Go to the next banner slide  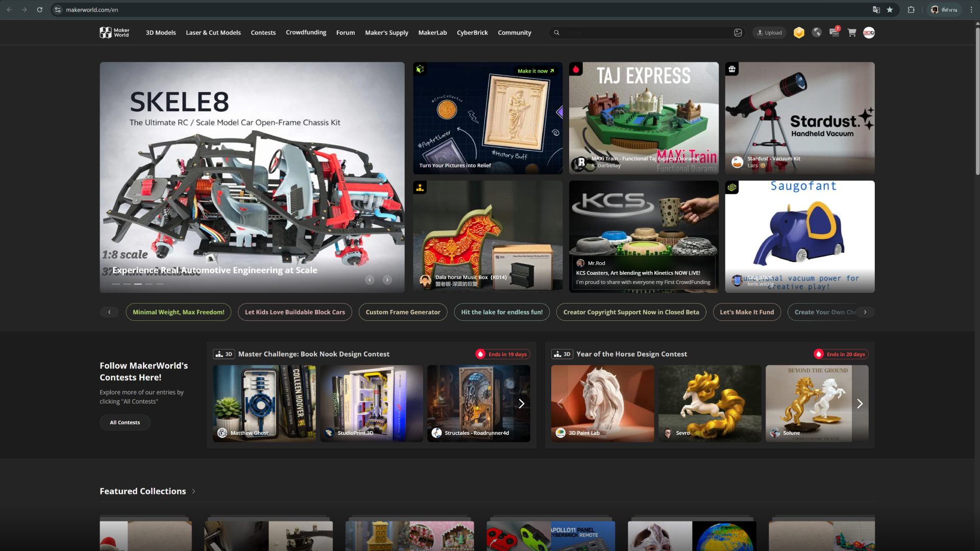pyautogui.click(x=387, y=280)
